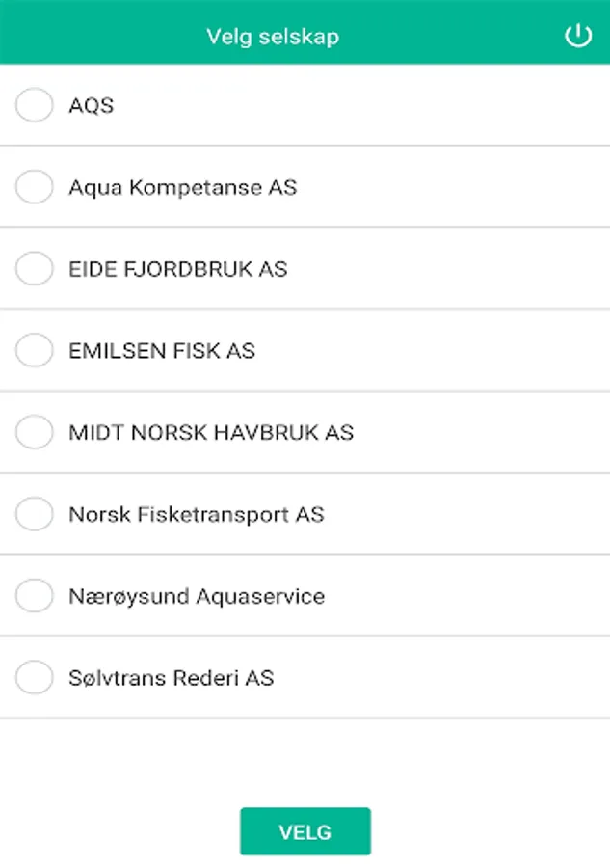This screenshot has width=610, height=868.
Task: Click the 'Velg selskap' header title
Action: pos(273,37)
